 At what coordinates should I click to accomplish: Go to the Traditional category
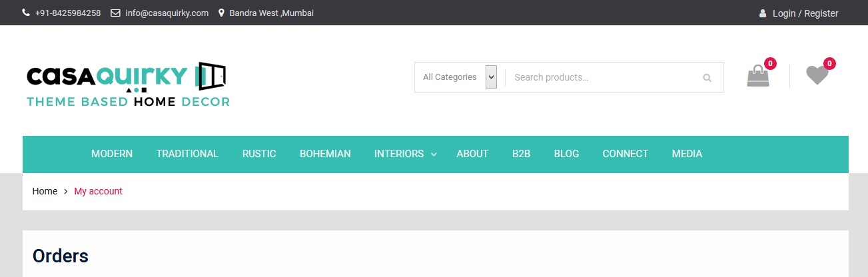(187, 154)
